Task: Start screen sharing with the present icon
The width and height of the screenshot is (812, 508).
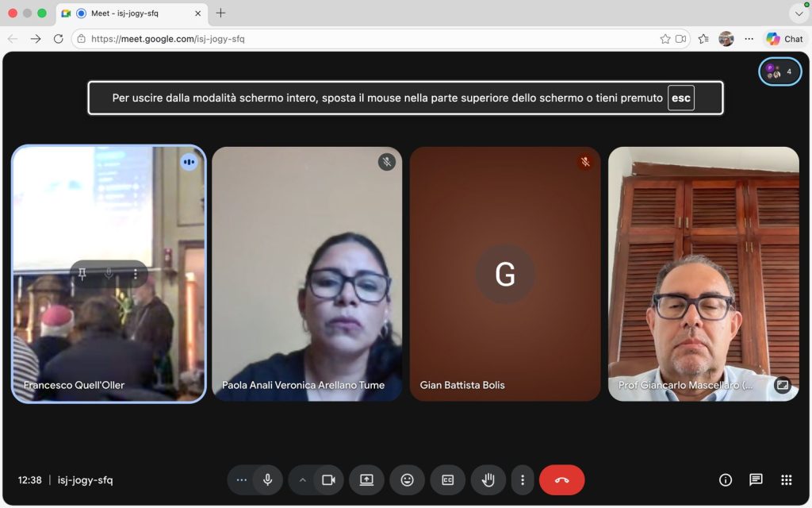Action: click(x=366, y=479)
